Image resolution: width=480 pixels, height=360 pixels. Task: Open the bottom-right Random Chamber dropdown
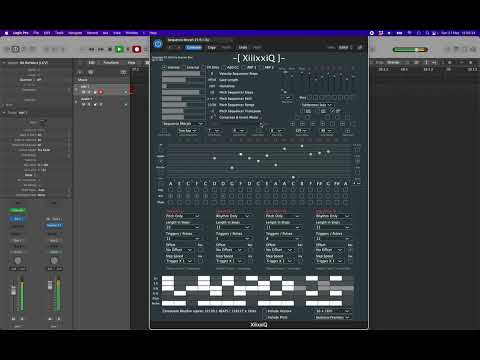(333, 317)
